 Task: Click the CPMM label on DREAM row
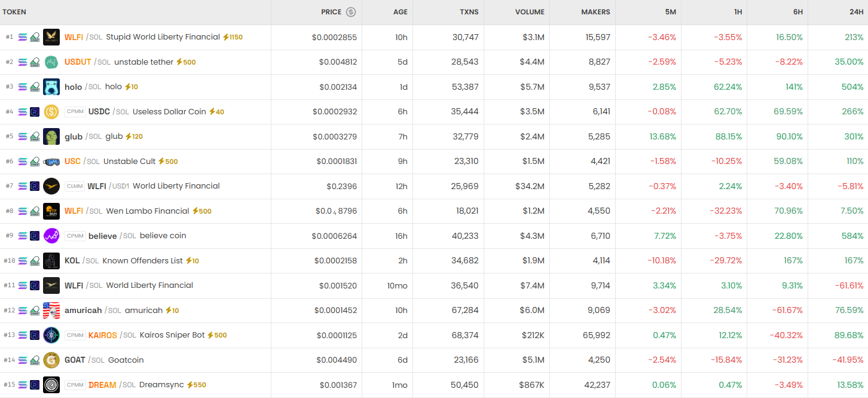[75, 385]
